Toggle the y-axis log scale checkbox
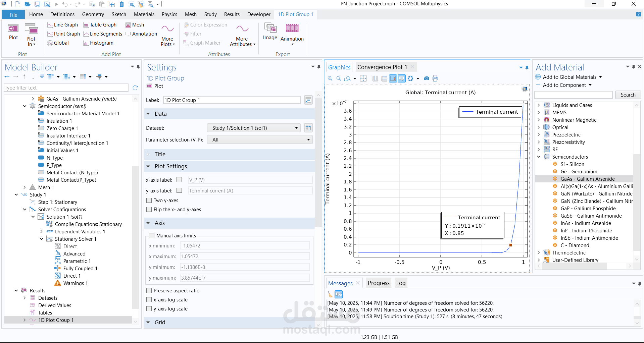This screenshot has height=343, width=644. 149,309
